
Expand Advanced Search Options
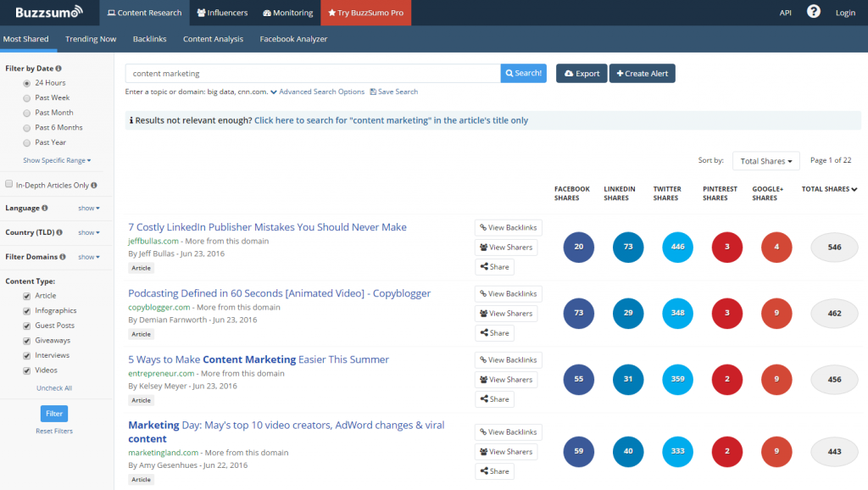click(x=317, y=92)
